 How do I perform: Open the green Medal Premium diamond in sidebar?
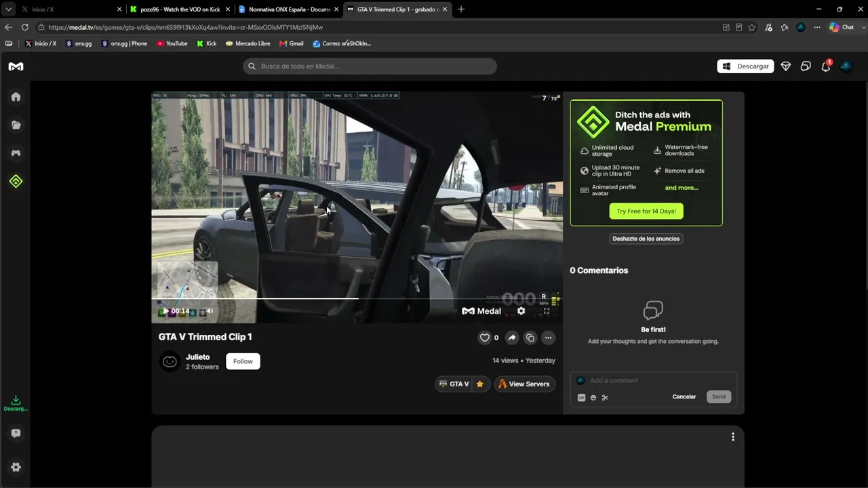coord(16,181)
